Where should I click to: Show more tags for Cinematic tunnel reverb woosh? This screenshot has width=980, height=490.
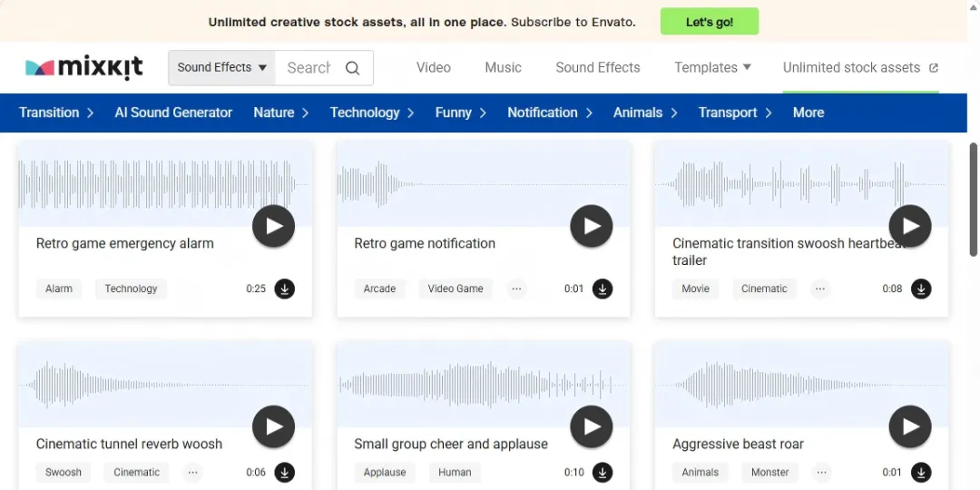[x=192, y=473]
